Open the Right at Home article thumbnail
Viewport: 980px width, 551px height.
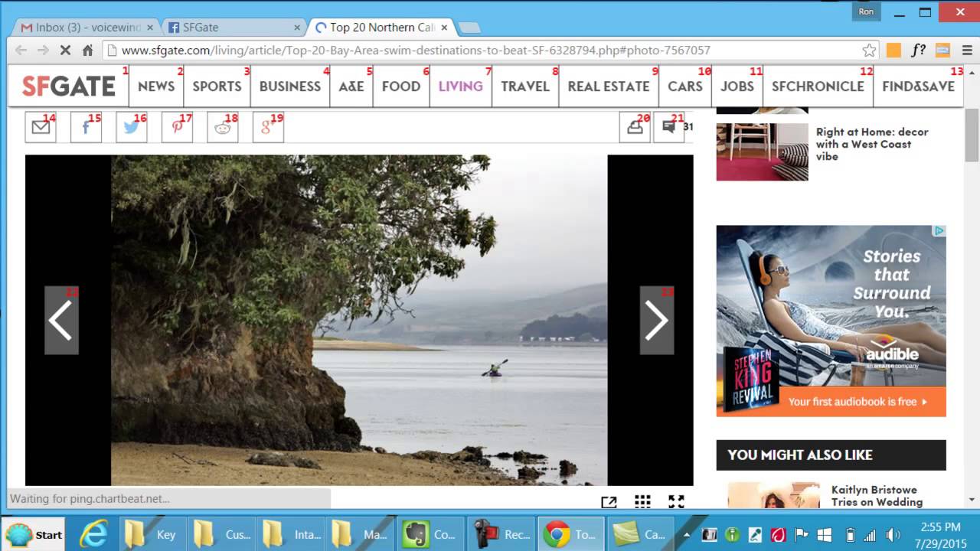click(762, 152)
